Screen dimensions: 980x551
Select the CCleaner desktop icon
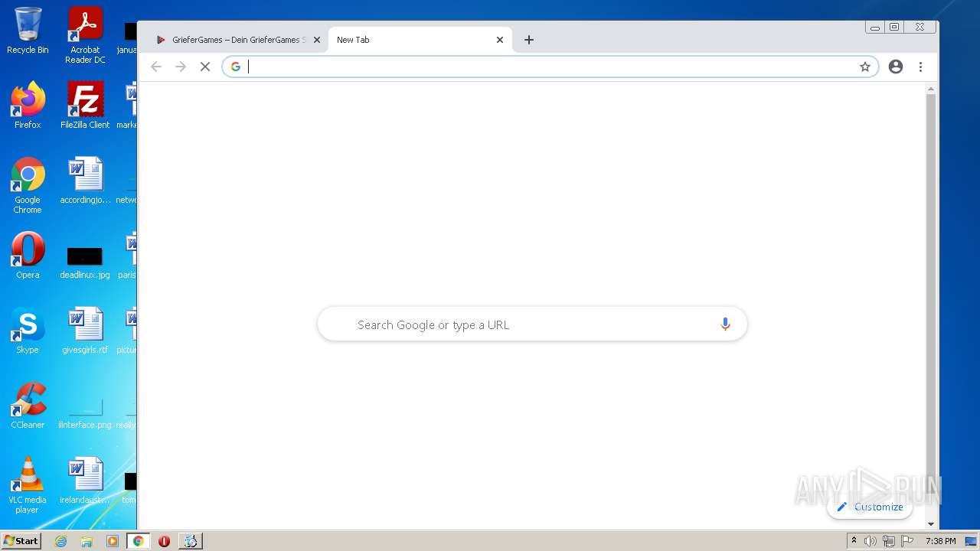point(28,406)
